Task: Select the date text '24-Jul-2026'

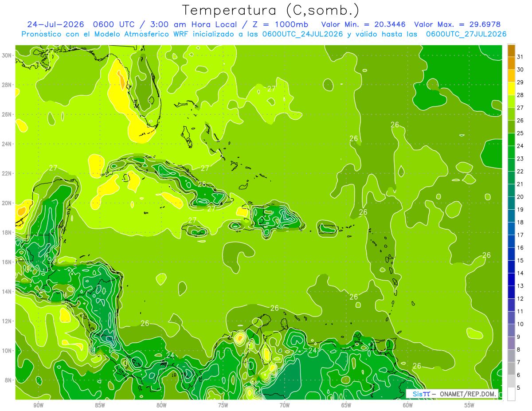Action: click(x=56, y=24)
